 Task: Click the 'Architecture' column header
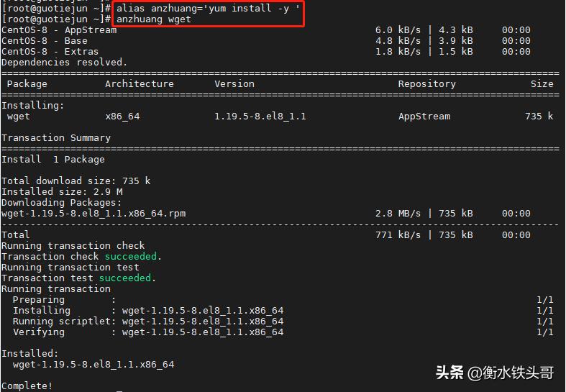click(140, 84)
